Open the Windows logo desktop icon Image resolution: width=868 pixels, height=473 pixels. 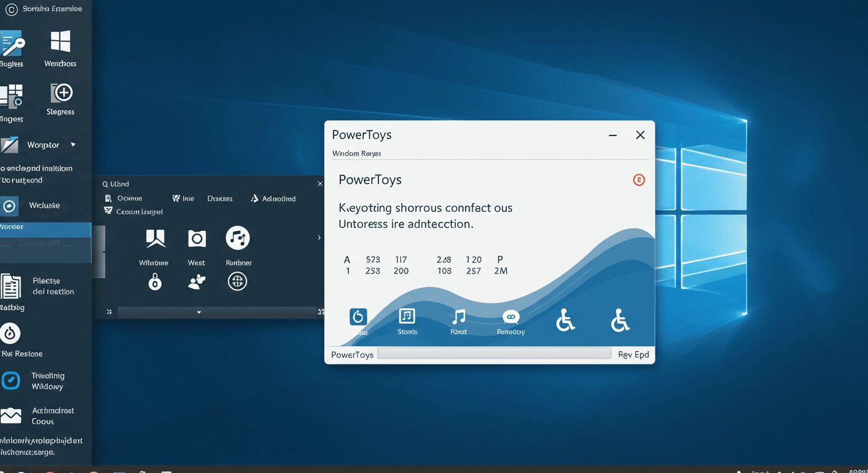pyautogui.click(x=60, y=41)
